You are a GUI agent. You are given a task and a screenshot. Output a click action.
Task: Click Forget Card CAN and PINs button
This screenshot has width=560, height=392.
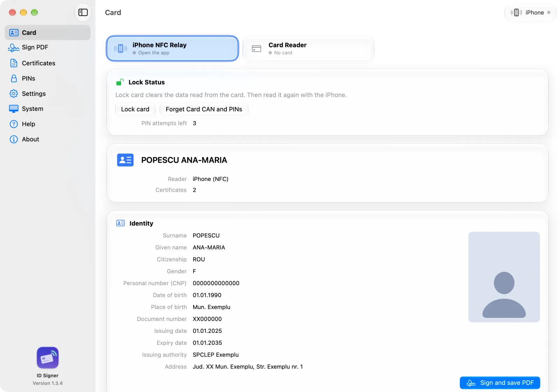pyautogui.click(x=204, y=109)
